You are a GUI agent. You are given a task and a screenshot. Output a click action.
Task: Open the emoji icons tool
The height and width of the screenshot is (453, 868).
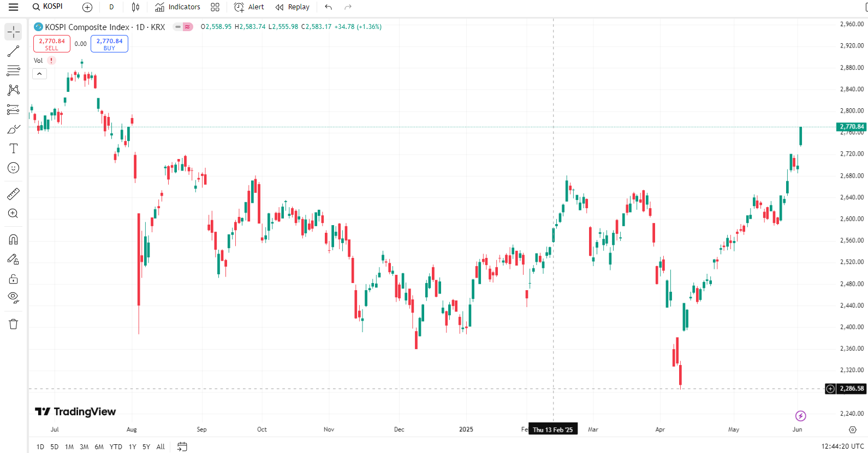(13, 168)
